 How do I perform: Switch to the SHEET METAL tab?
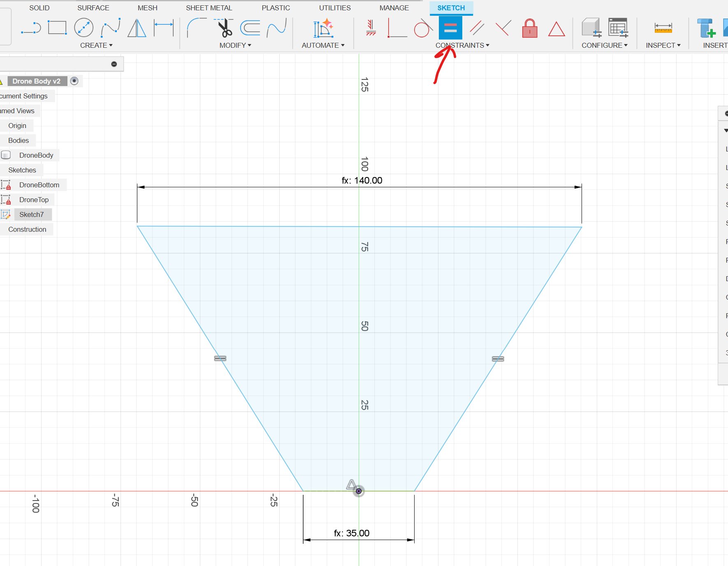(x=209, y=8)
